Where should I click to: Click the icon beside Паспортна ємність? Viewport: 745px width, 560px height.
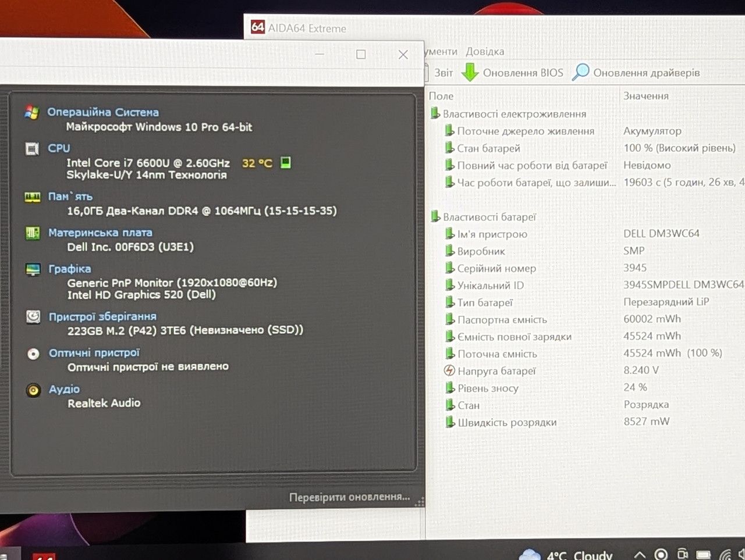pos(450,319)
